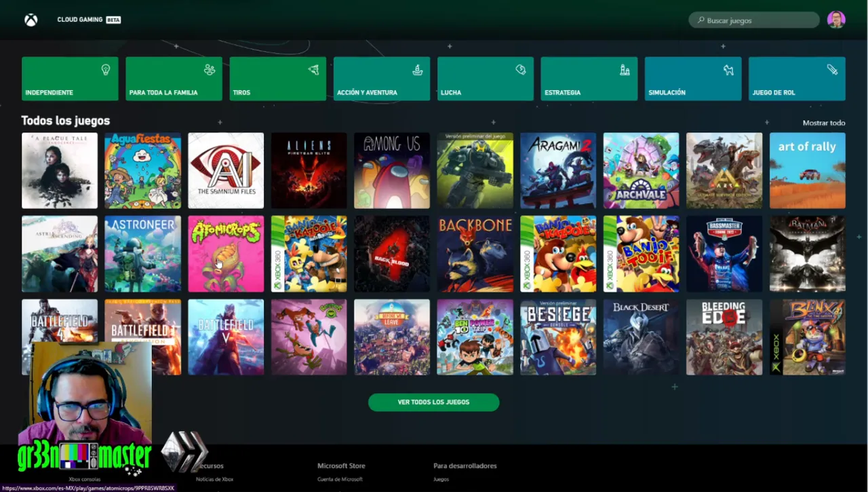Open the Besiege Console preview tile

(558, 337)
